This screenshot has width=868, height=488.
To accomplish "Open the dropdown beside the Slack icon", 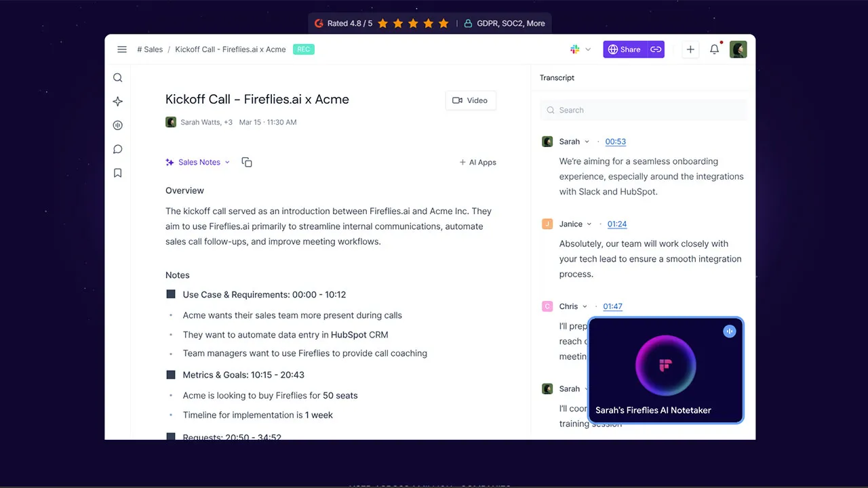I will coord(587,49).
